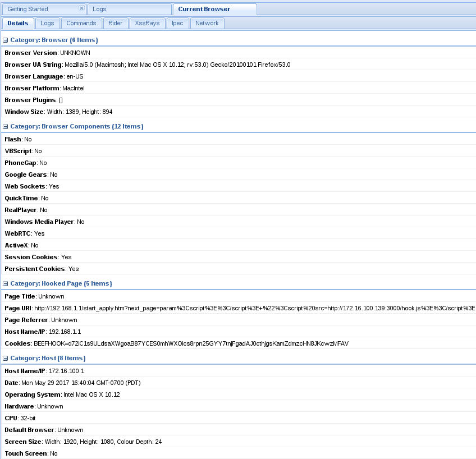Select the PhoneGap: No row

pyautogui.click(x=239, y=163)
